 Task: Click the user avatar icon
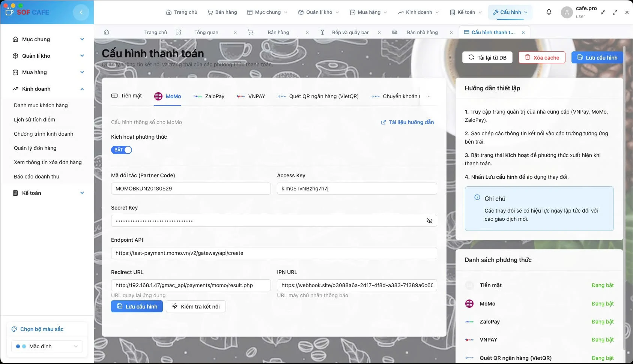pyautogui.click(x=567, y=12)
